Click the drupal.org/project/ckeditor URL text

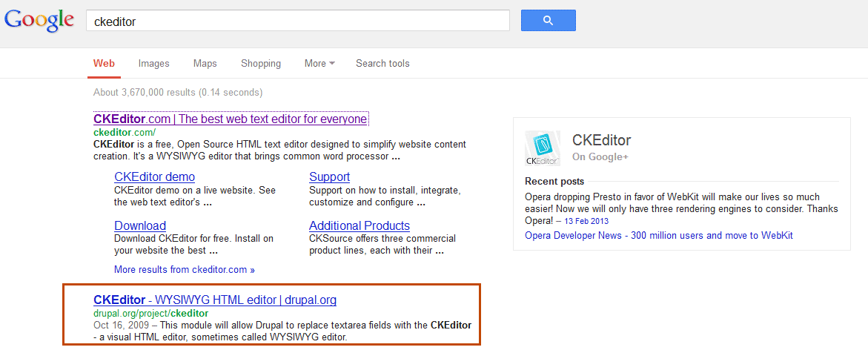pyautogui.click(x=151, y=314)
